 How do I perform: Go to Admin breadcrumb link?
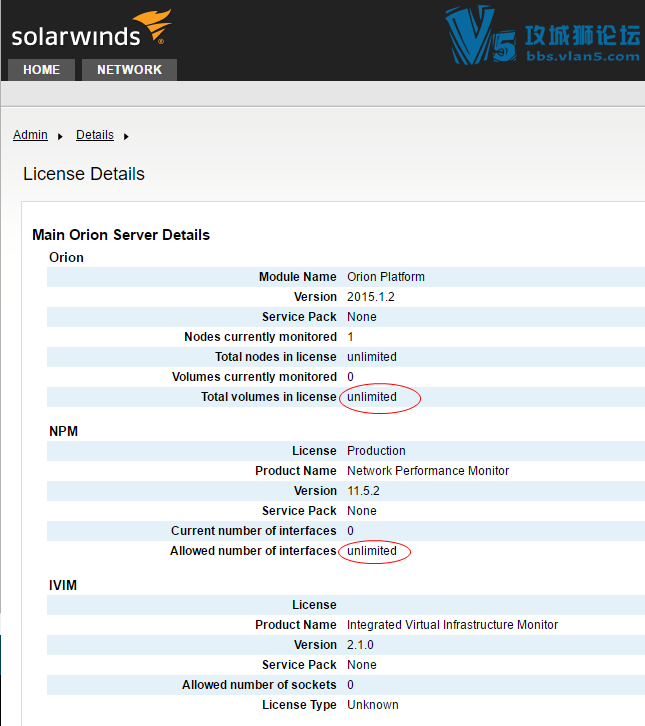pos(30,135)
